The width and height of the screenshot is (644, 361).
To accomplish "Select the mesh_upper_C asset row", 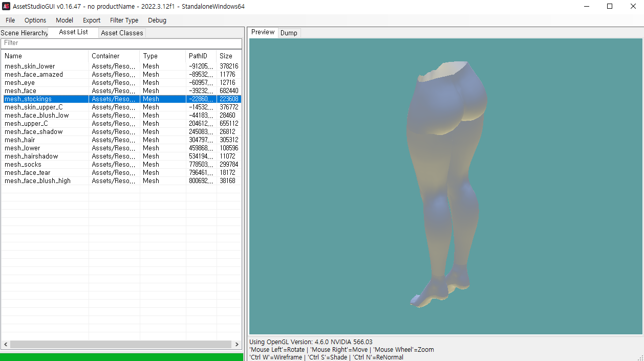I will [121, 124].
